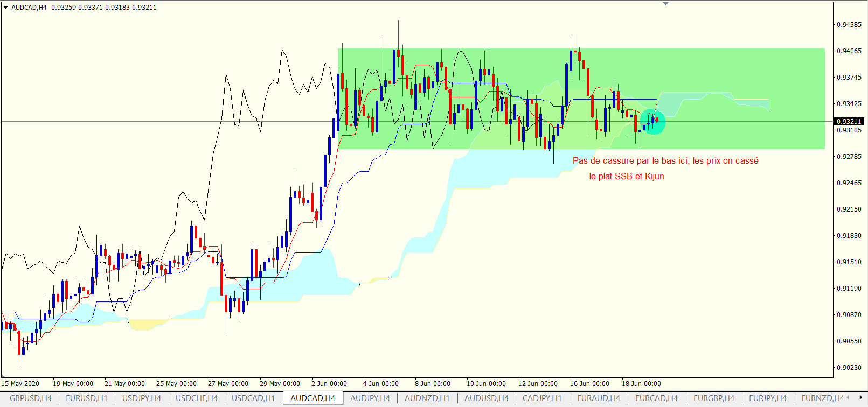Click the '27 May 00:00' time label
The width and height of the screenshot is (868, 407).
[x=228, y=384]
